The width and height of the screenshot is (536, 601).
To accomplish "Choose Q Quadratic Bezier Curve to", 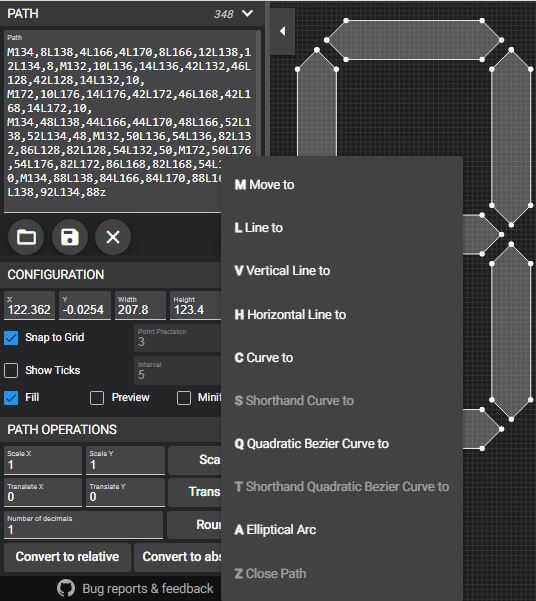I will coord(342,443).
